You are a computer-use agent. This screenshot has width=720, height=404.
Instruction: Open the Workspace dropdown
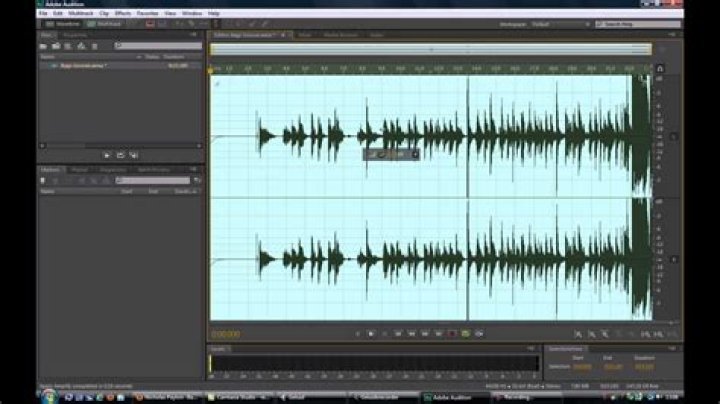[561, 24]
